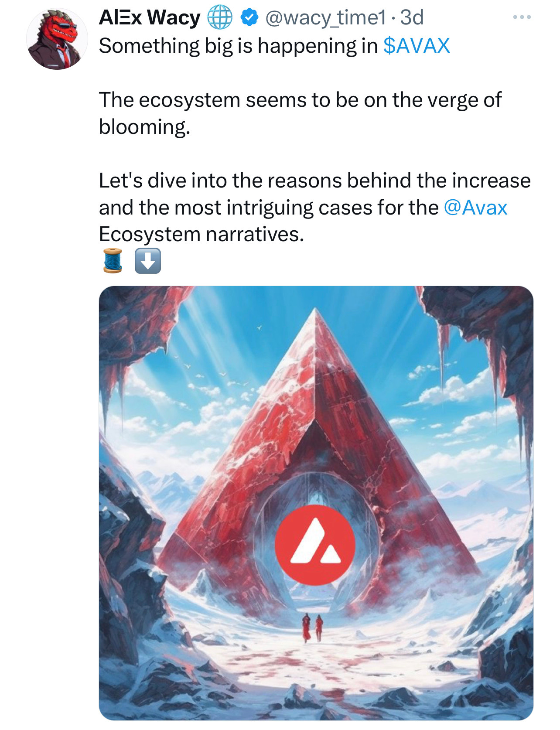Click the two red-robed figures in image
The image size is (560, 730).
[x=313, y=628]
